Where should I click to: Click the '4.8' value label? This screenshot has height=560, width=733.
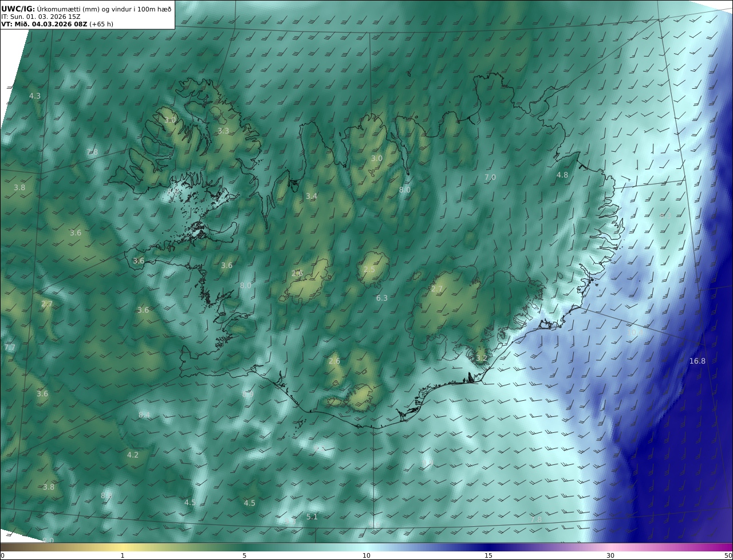pos(562,175)
